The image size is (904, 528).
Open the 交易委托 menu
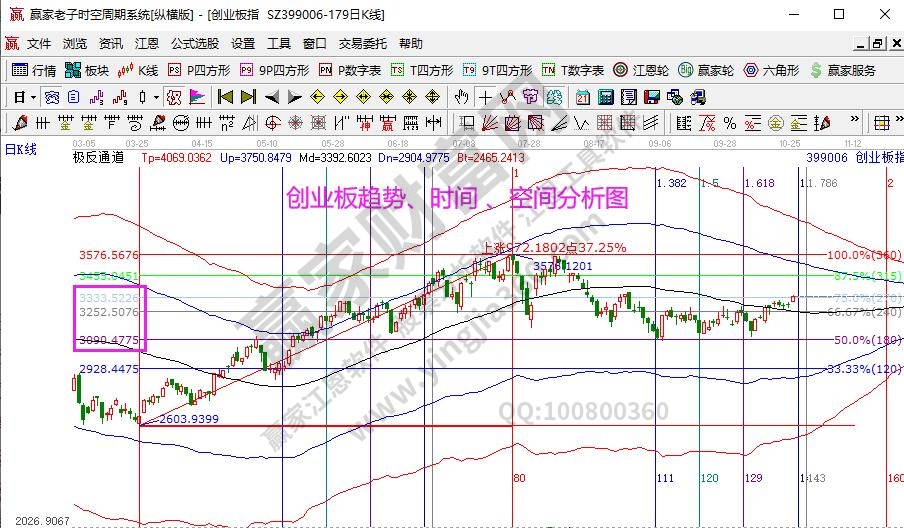click(361, 44)
